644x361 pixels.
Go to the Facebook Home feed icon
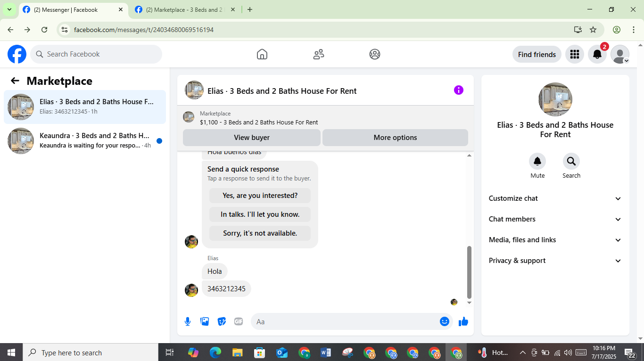pyautogui.click(x=262, y=54)
